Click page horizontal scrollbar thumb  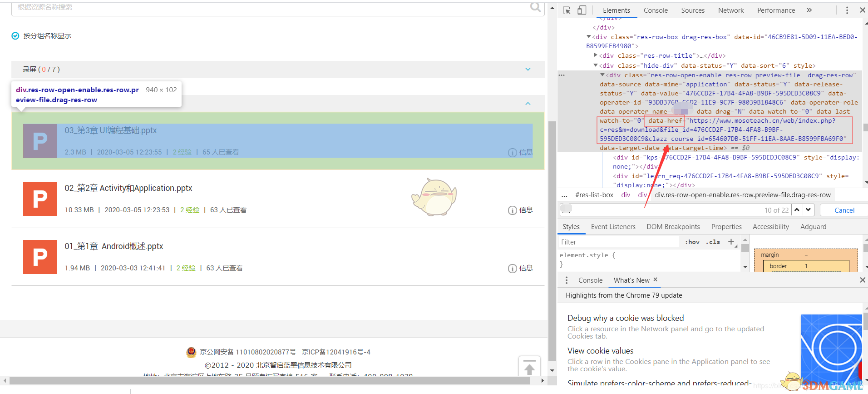pos(270,380)
